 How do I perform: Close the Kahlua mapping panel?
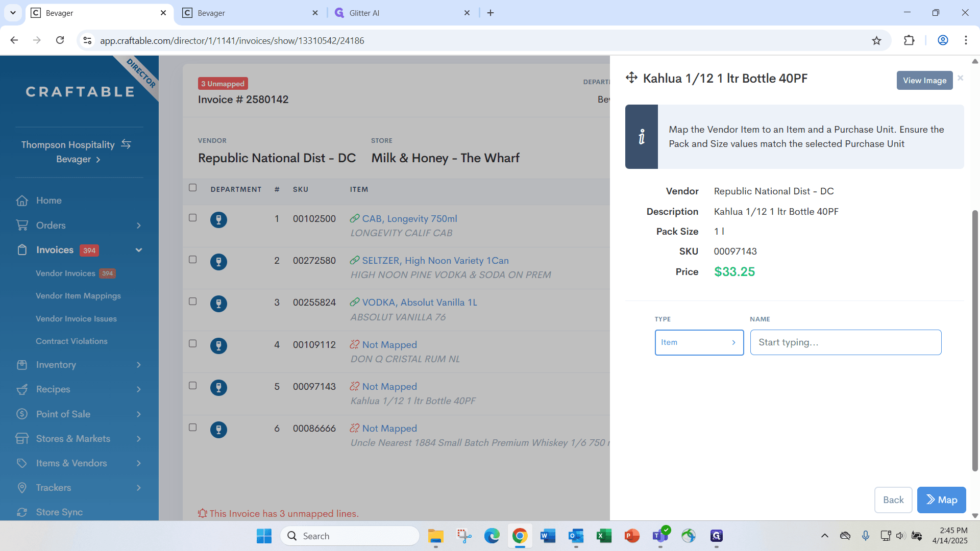coord(961,78)
